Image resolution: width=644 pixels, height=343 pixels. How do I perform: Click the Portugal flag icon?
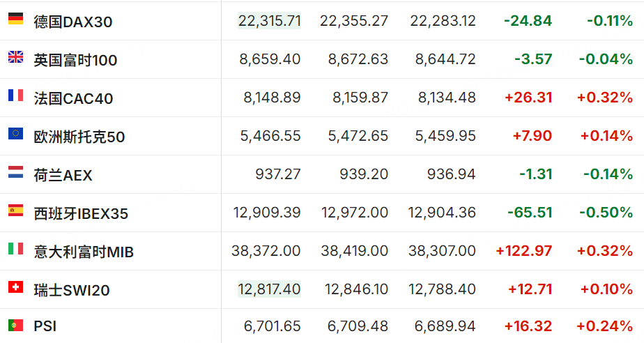(x=15, y=326)
